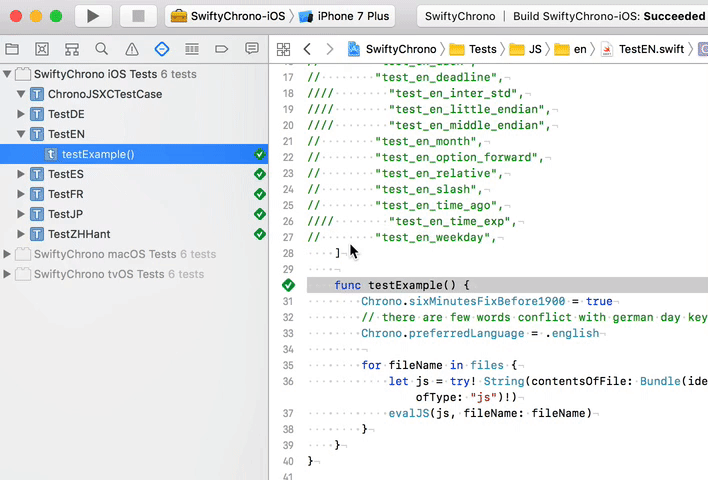The height and width of the screenshot is (480, 708).
Task: Click Tests folder in the jump bar
Action: [473, 49]
